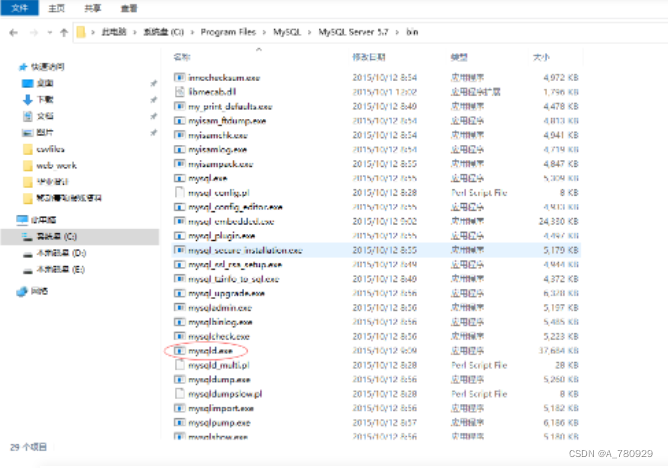This screenshot has height=468, width=668.
Task: Open 文档 in the navigation pane
Action: tap(45, 116)
